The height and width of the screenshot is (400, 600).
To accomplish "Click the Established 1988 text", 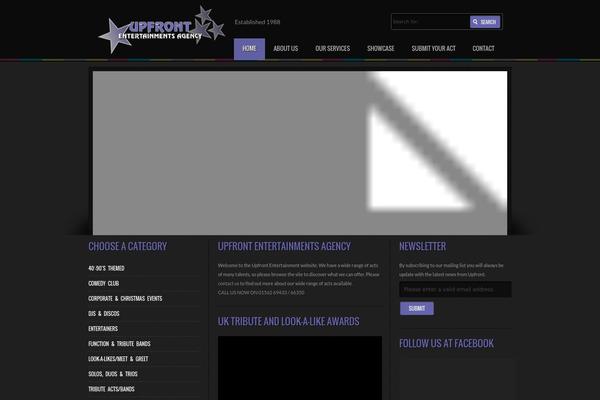I will click(x=258, y=22).
